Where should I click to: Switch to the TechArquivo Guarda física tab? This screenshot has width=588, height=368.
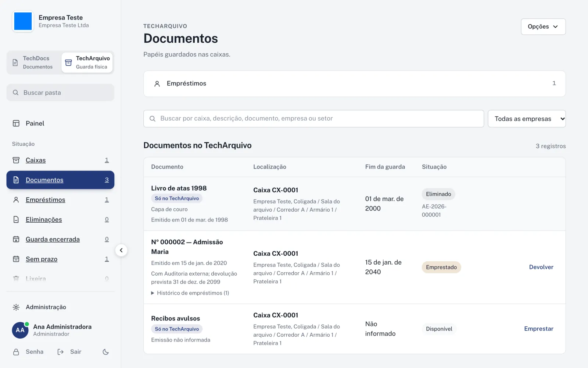coord(87,63)
